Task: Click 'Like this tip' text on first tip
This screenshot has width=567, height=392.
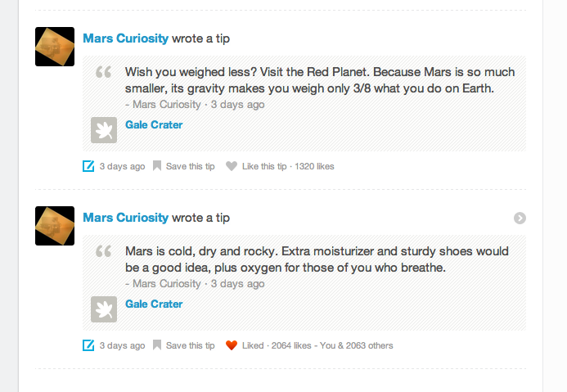Action: pos(264,166)
